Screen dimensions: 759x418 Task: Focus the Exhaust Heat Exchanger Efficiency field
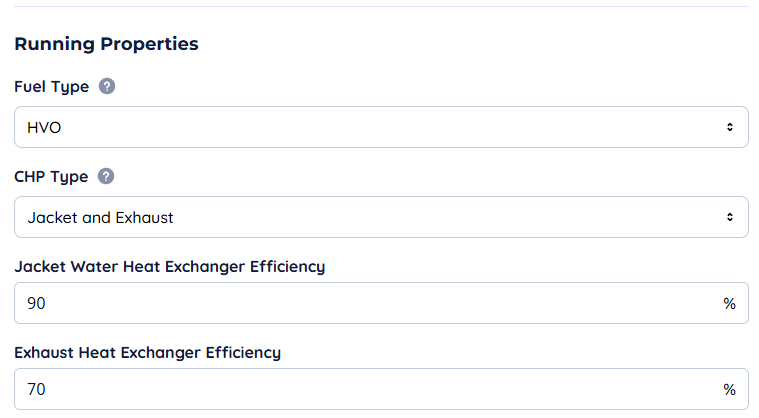click(x=370, y=389)
